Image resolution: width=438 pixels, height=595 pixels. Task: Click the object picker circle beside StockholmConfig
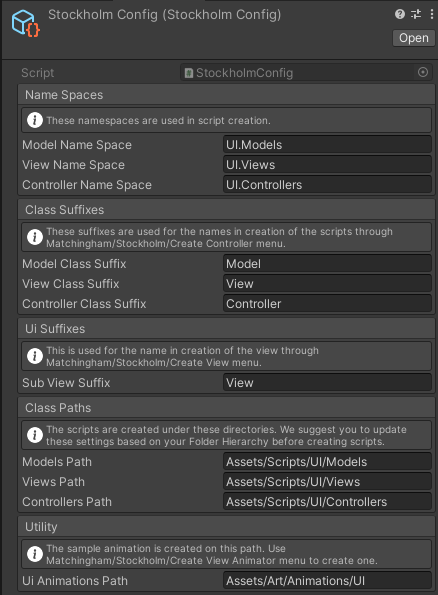pyautogui.click(x=423, y=72)
